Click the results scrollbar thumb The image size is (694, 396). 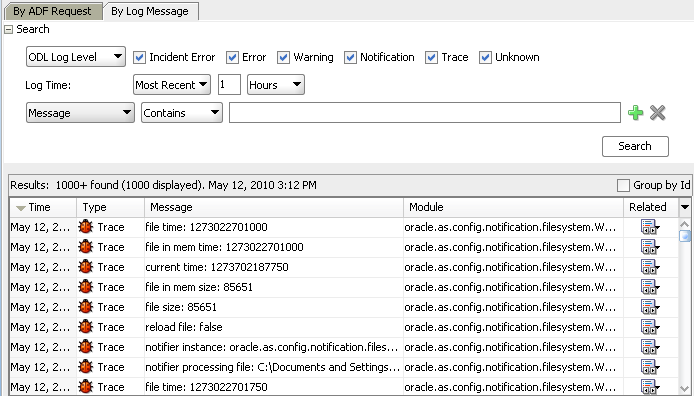(685, 236)
